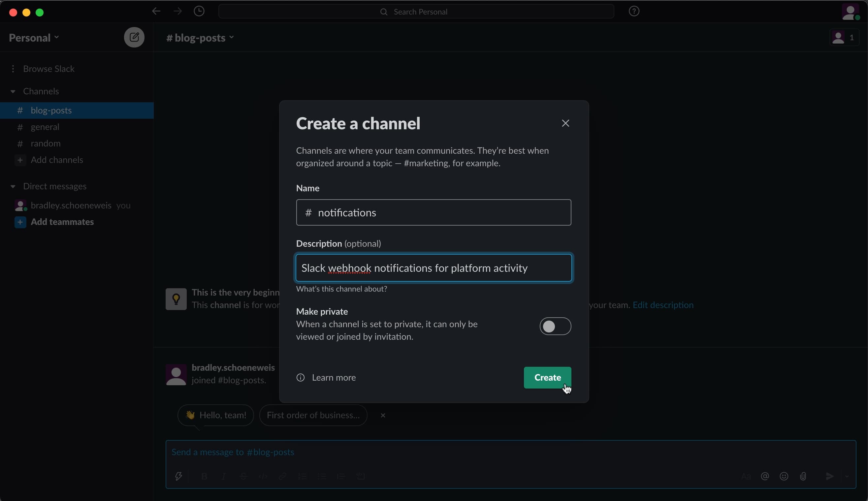The width and height of the screenshot is (868, 501).
Task: Click the help icon in top navigation
Action: pyautogui.click(x=634, y=11)
